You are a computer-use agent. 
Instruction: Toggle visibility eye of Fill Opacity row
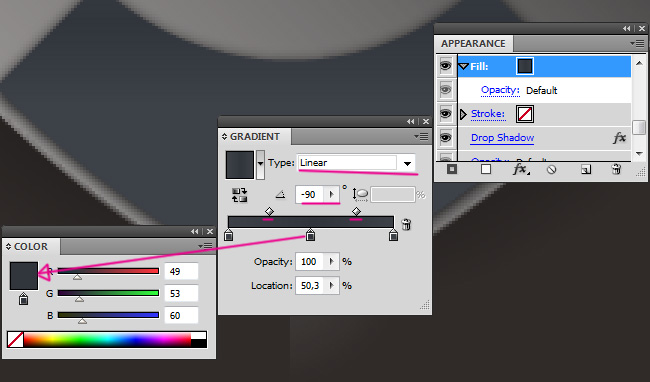446,90
